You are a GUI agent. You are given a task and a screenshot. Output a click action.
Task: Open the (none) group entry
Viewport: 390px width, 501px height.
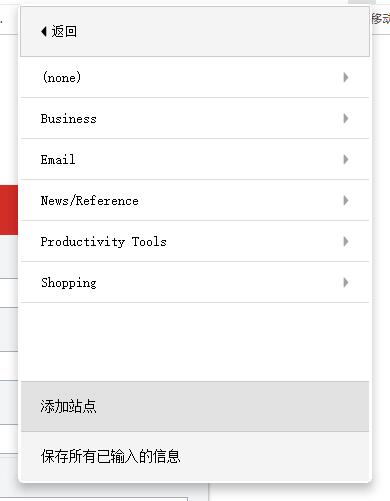[195, 77]
